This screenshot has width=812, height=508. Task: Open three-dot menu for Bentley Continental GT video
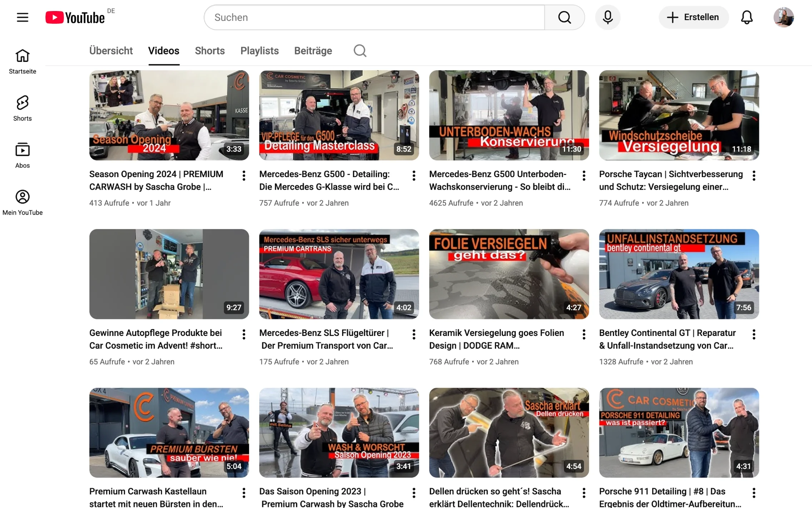tap(753, 334)
